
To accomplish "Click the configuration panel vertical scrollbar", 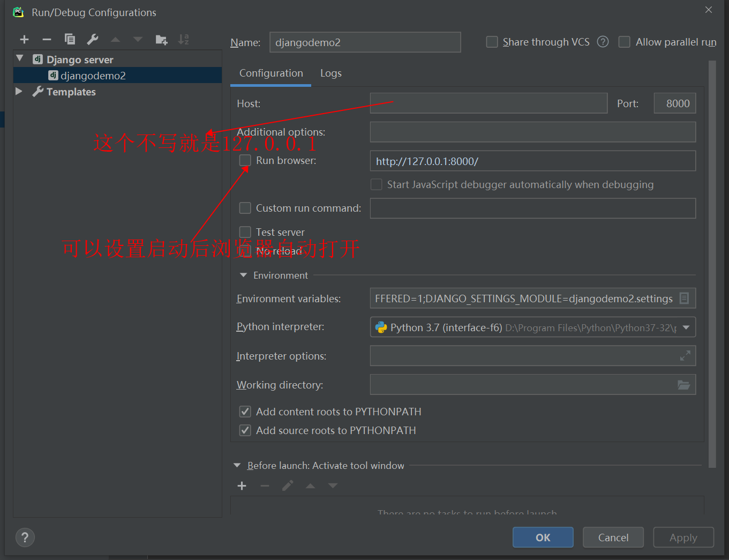I will (712, 264).
